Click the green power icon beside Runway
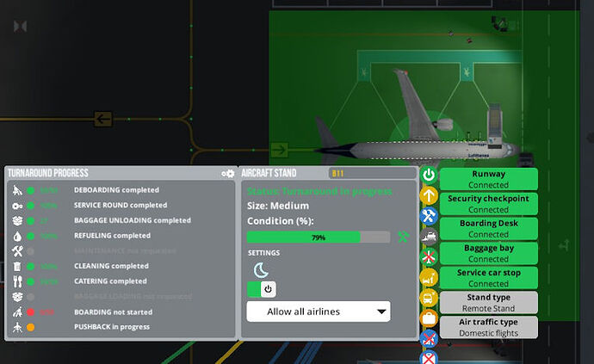 pos(429,175)
